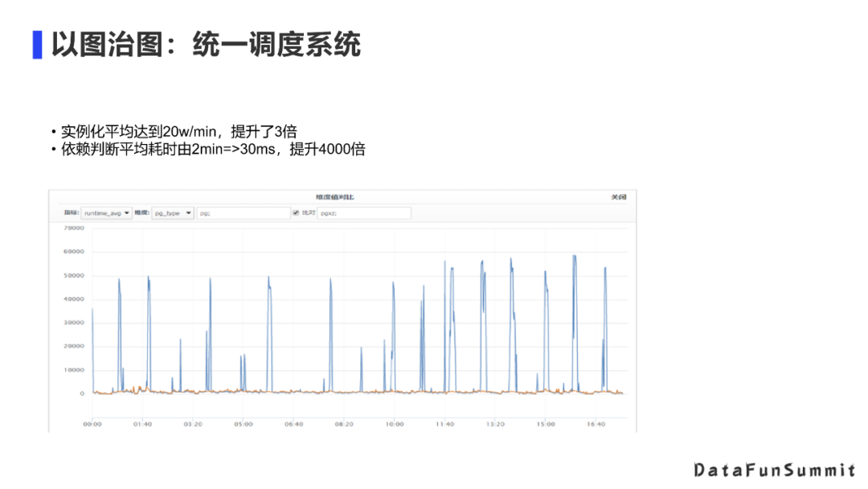Click the 70000 y-axis label
Viewport: 868px width, 489px height.
tap(74, 228)
